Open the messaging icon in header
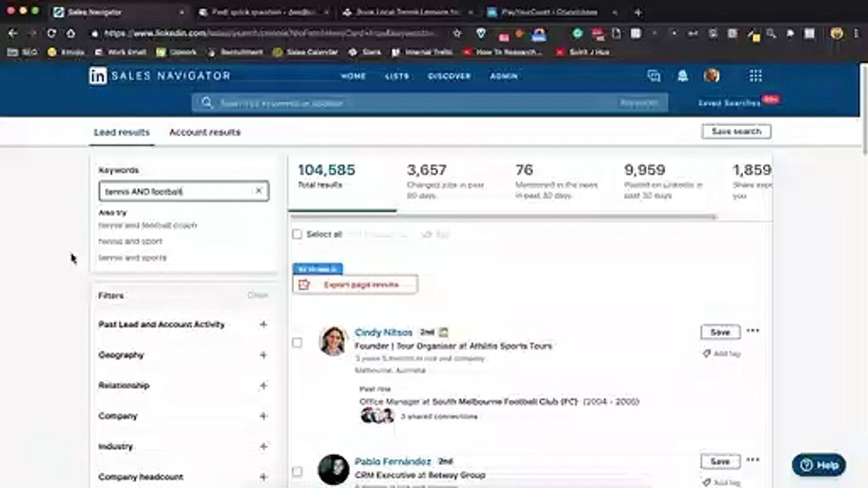This screenshot has width=868, height=488. (x=654, y=76)
